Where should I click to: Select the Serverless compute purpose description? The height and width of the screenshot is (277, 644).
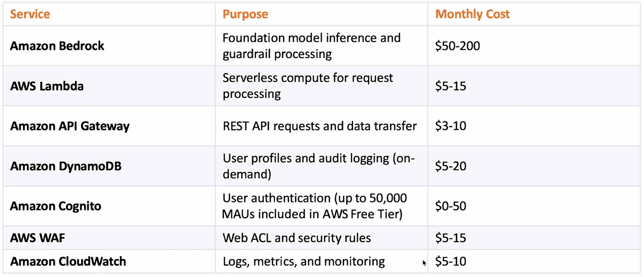pos(308,86)
